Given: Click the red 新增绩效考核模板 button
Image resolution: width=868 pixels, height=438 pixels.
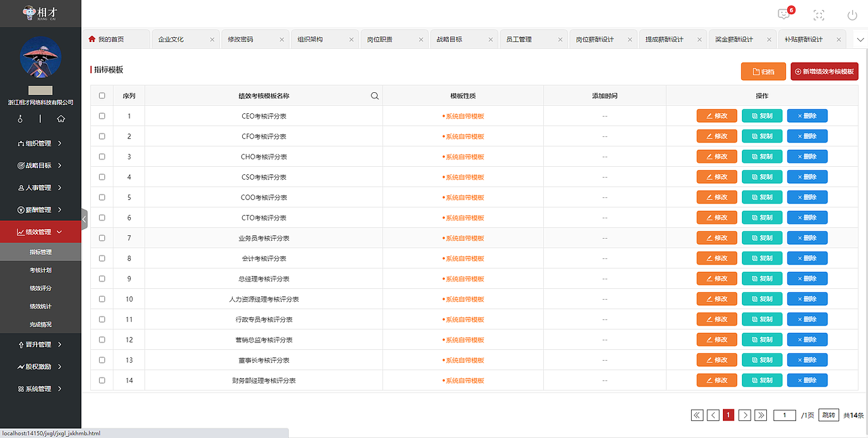Looking at the screenshot, I should click(824, 71).
